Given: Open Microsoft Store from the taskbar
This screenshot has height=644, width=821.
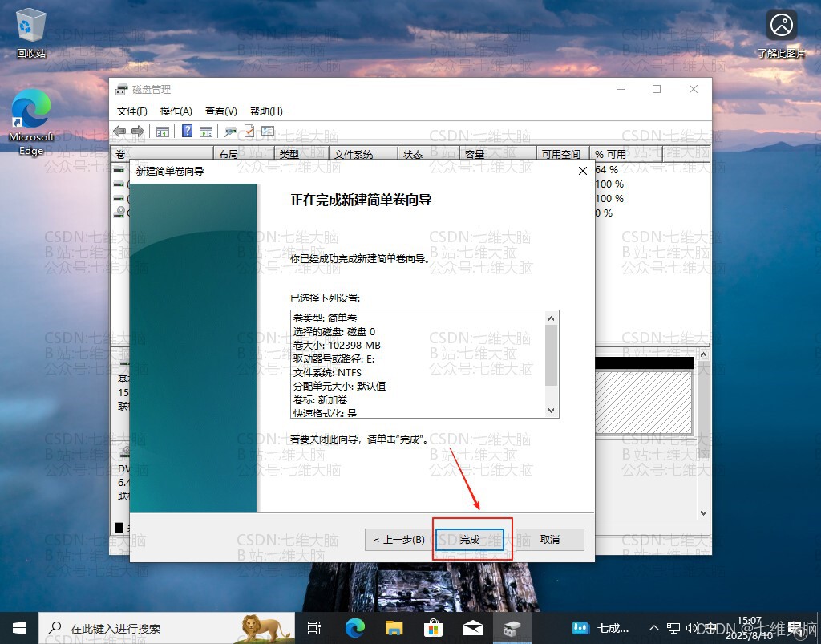Looking at the screenshot, I should [433, 628].
